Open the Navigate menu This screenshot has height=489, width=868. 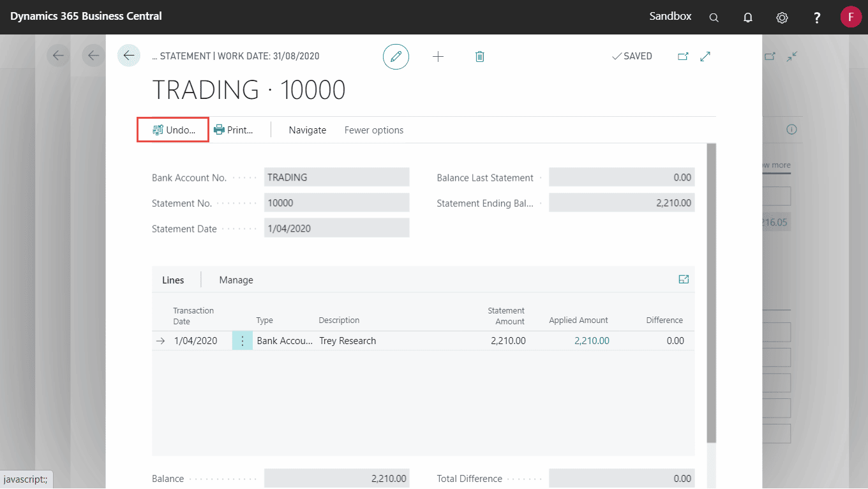point(307,130)
